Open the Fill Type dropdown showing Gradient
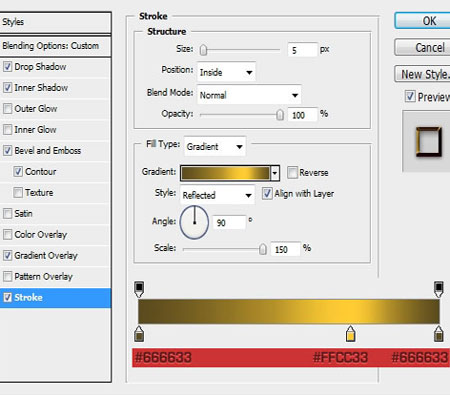This screenshot has height=395, width=450. [x=215, y=146]
